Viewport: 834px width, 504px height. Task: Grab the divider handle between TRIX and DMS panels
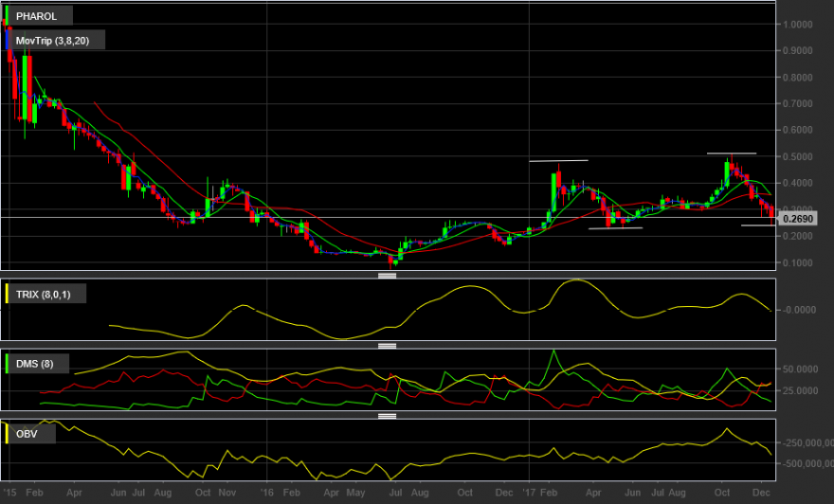coord(388,346)
